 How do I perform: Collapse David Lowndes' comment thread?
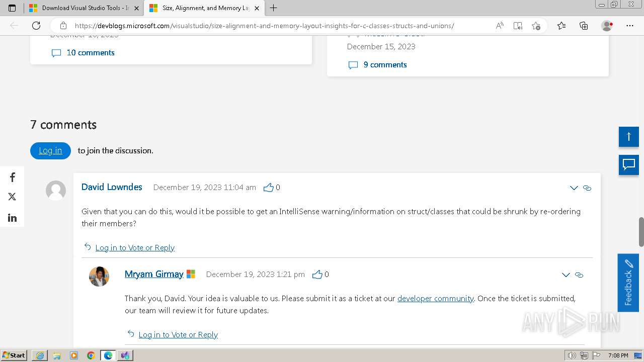(574, 188)
